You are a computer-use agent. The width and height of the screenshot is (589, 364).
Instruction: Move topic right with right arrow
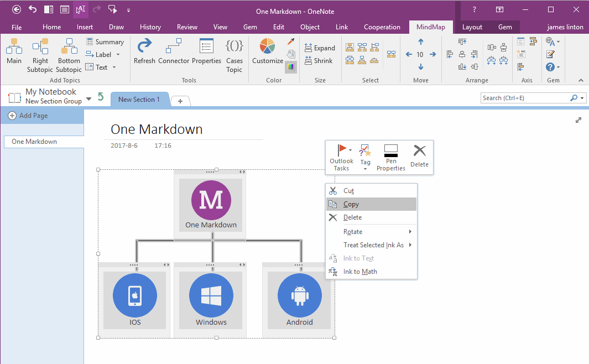click(x=432, y=54)
